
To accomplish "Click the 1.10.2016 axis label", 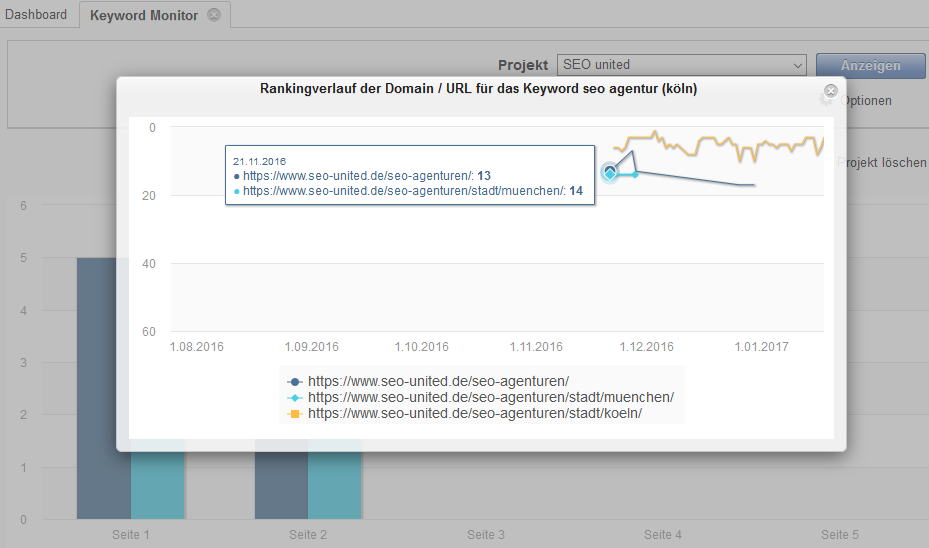I will 422,347.
